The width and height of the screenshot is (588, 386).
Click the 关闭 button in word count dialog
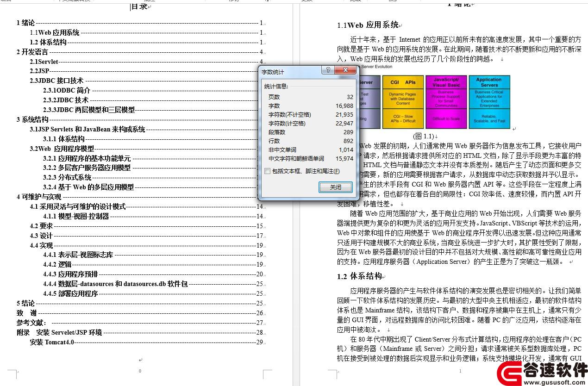335,187
